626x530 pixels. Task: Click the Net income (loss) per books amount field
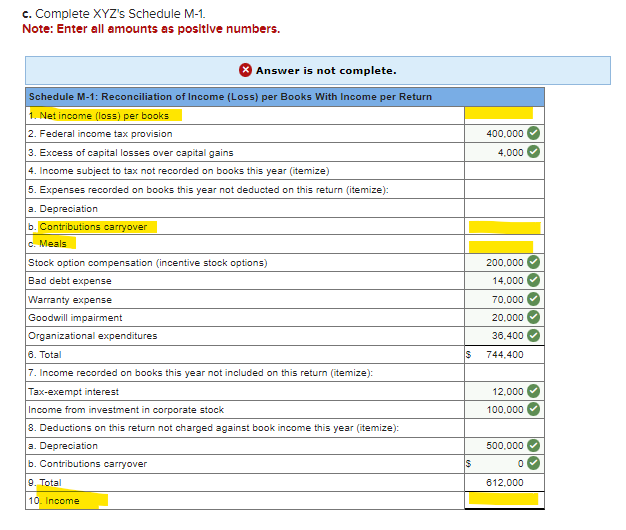[504, 115]
